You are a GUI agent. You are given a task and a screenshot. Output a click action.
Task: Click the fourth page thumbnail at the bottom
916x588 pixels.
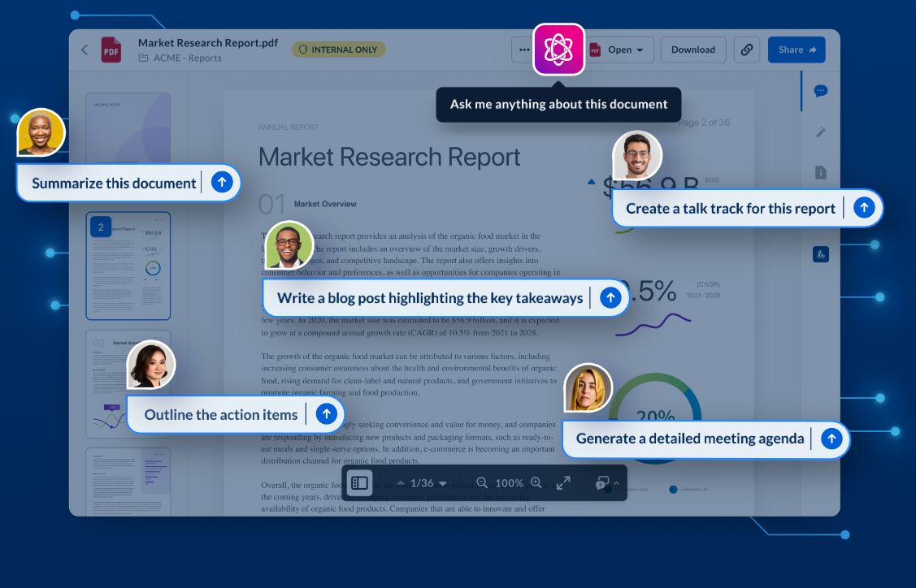point(128,482)
